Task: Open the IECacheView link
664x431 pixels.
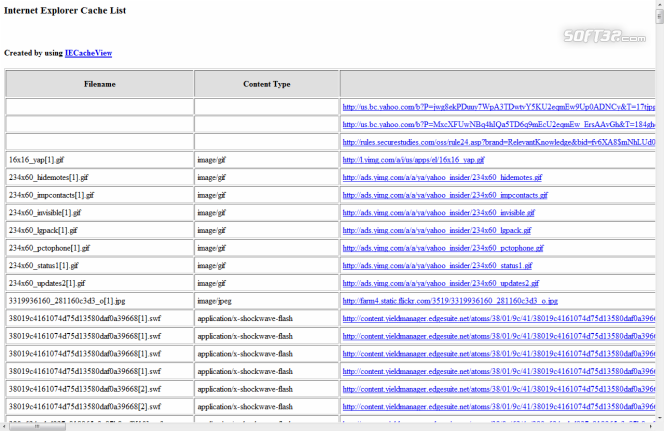Action: point(88,53)
